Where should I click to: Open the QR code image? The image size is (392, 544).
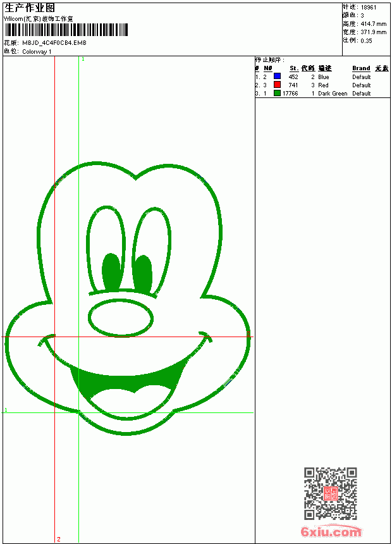331,493
